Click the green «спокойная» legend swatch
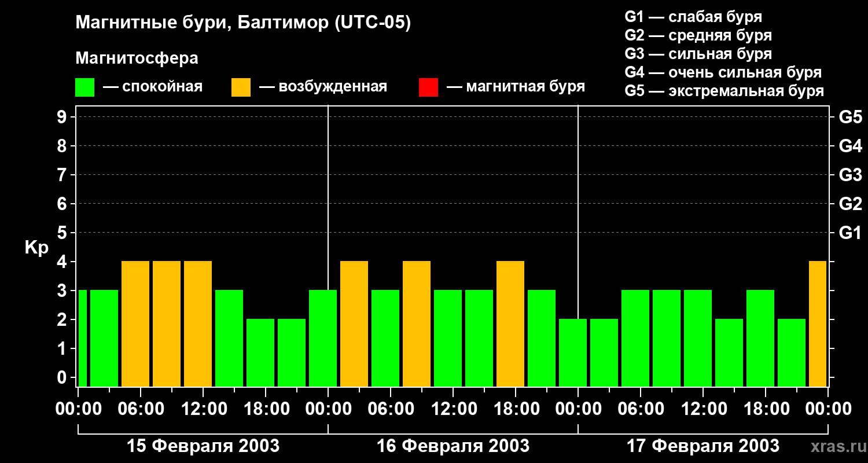The image size is (868, 463). (85, 87)
